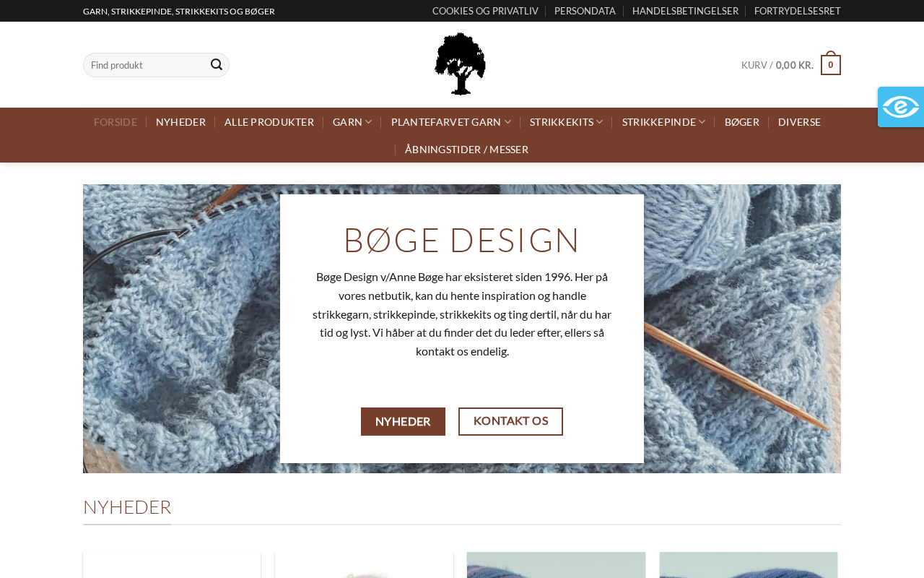Expand the Strikkepinde dropdown
The width and height of the screenshot is (924, 578).
coord(664,122)
